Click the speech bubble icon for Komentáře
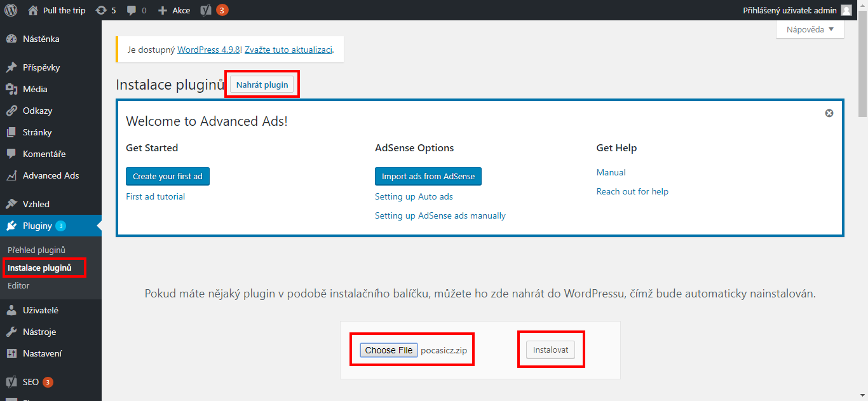The width and height of the screenshot is (868, 401). click(x=11, y=154)
